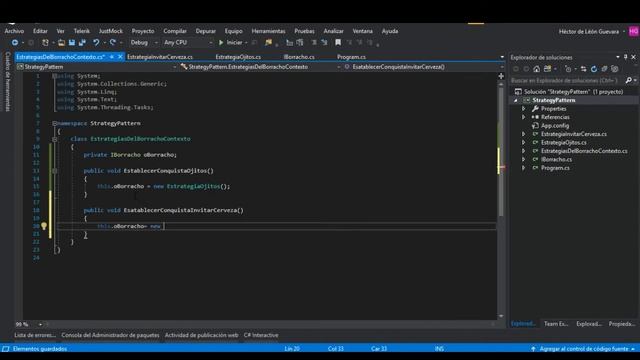640x360 pixels.
Task: Click the Undo arrow icon
Action: tap(96, 42)
